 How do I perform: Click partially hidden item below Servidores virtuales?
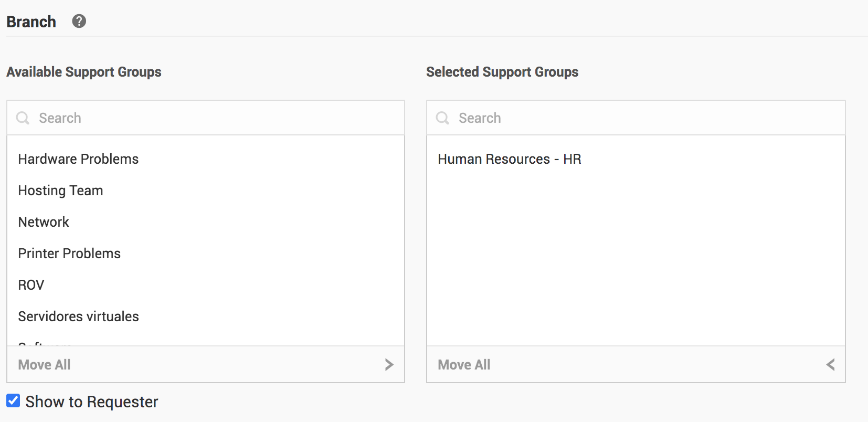click(45, 343)
